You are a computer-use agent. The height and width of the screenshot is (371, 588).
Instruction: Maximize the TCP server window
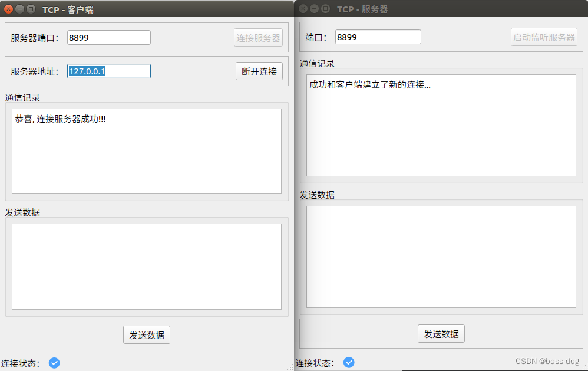pyautogui.click(x=325, y=9)
